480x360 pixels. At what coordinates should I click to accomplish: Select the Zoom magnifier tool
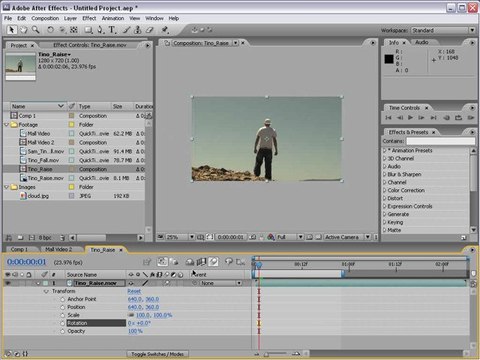[x=35, y=30]
